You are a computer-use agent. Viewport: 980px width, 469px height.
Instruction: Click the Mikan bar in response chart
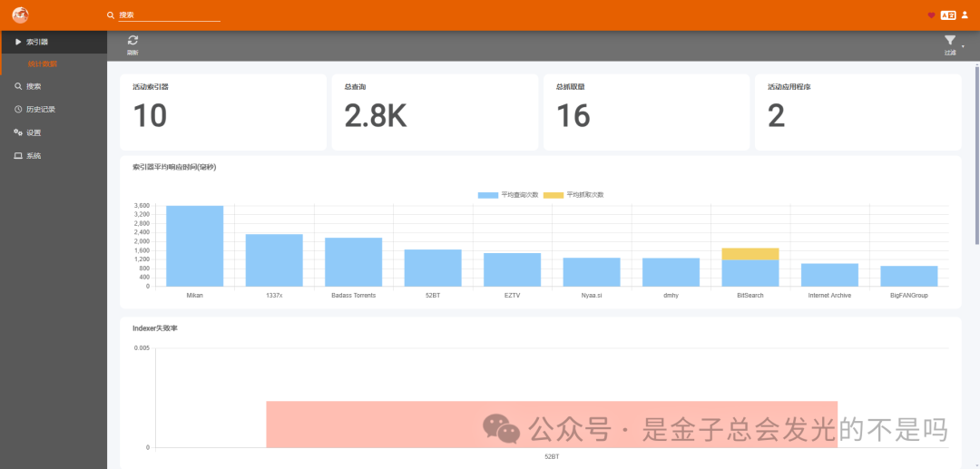click(194, 245)
